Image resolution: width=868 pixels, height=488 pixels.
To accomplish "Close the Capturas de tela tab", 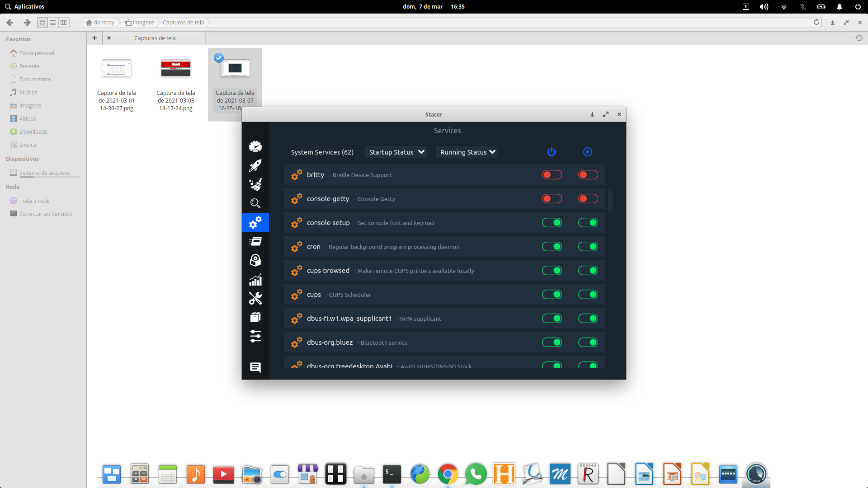I will [x=109, y=38].
